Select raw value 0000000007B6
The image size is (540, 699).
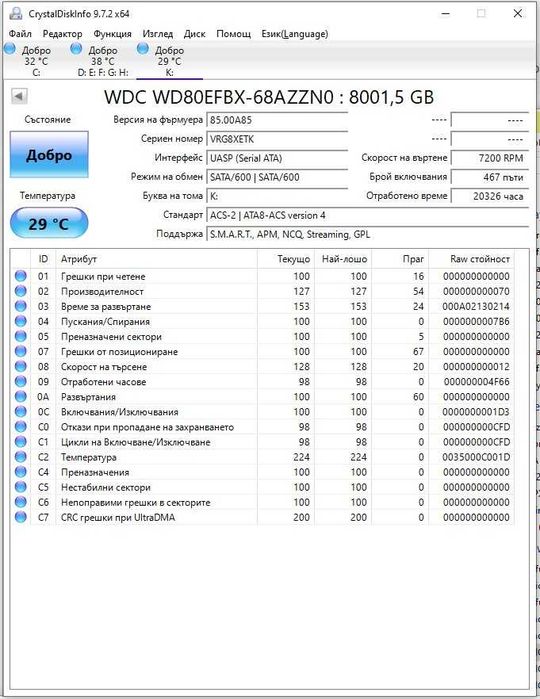click(x=476, y=321)
